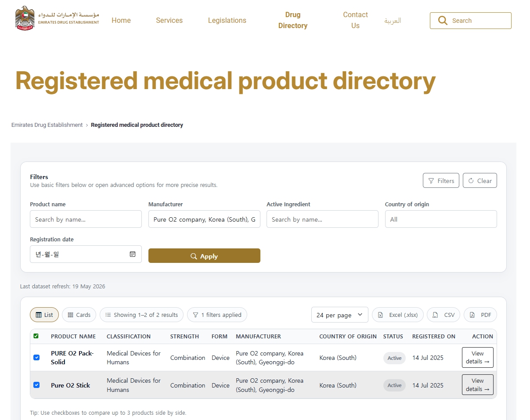Uncheck the Pure O2 Stick row checkbox
Viewport: 530px width, 420px height.
[36, 385]
